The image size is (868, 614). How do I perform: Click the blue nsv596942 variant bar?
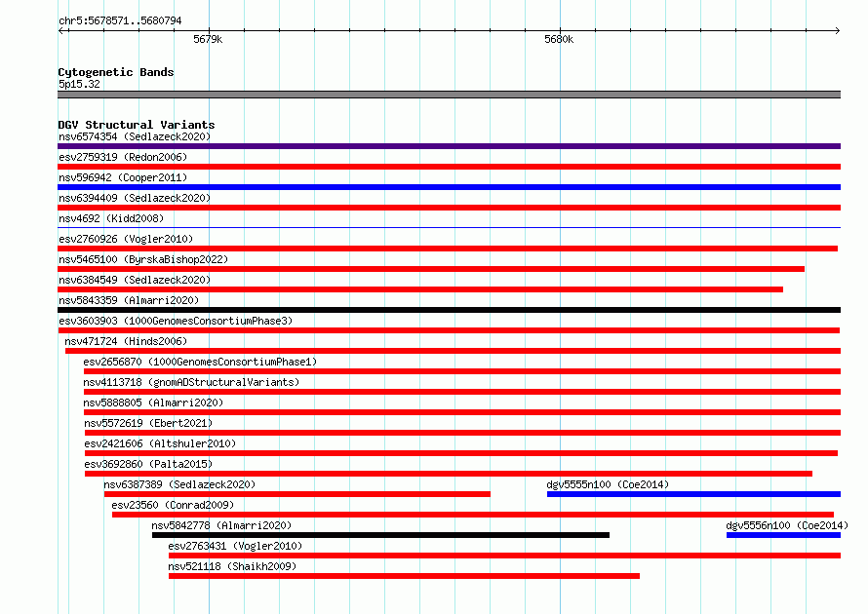[x=449, y=187]
